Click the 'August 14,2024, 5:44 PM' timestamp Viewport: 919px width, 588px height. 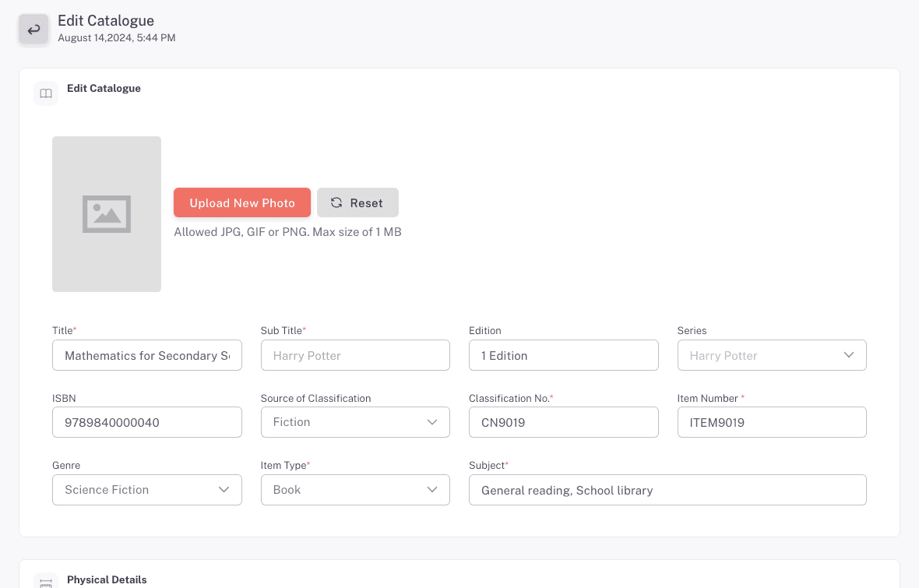coord(117,38)
